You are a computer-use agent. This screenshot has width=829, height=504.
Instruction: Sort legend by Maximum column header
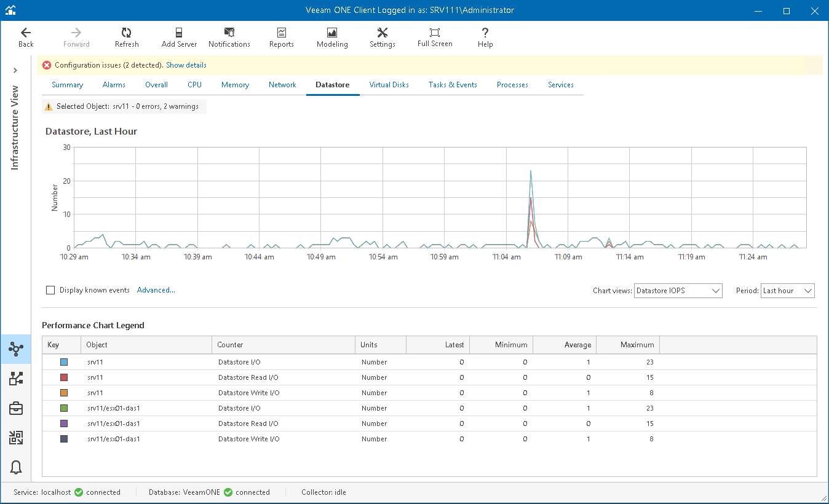point(628,345)
